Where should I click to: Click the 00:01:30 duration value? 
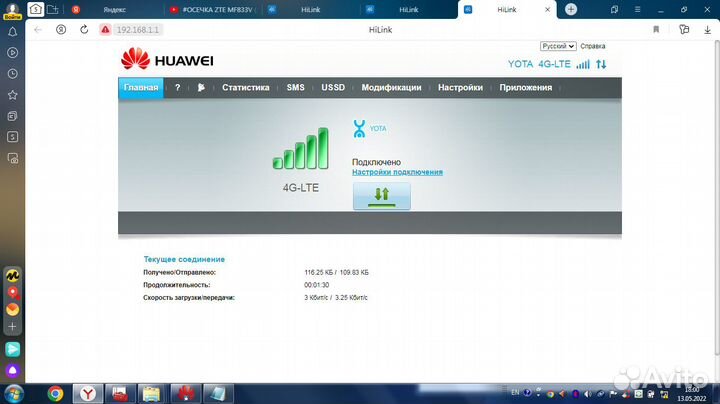pyautogui.click(x=316, y=285)
